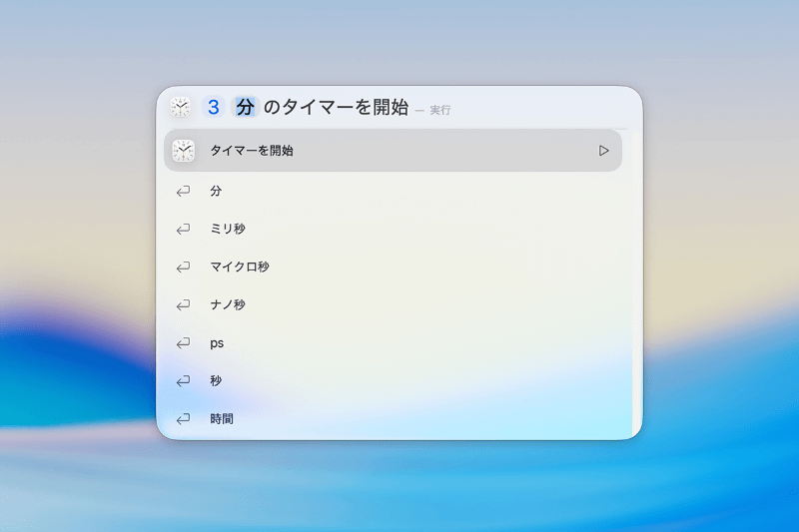
Task: Click the return arrow icon beside マイクロ秒
Action: click(183, 266)
